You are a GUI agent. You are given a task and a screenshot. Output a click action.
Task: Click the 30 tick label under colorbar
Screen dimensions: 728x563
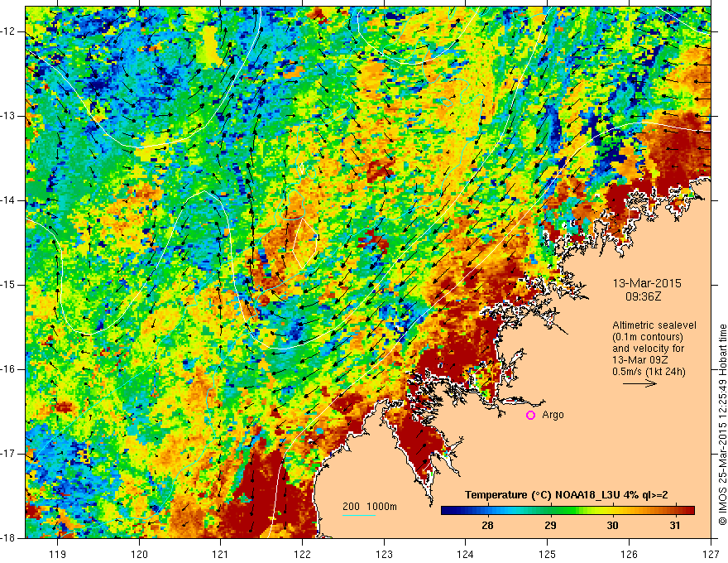(x=612, y=526)
